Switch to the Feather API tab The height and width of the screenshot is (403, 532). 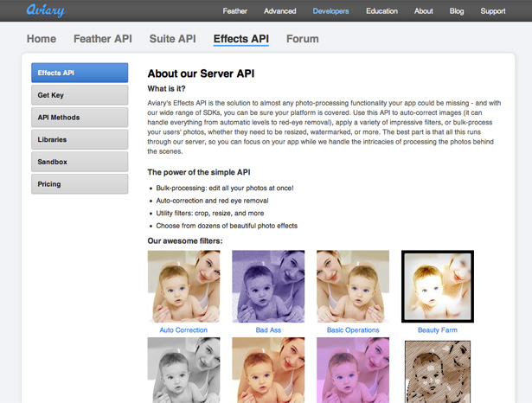coord(103,39)
